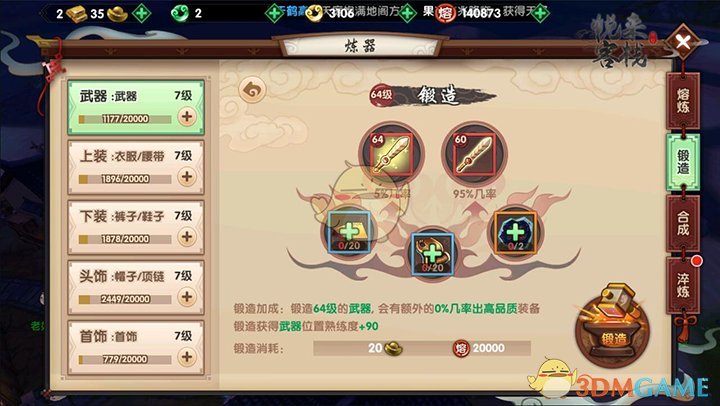Close the 炼器 panel with X
The width and height of the screenshot is (720, 406).
[683, 42]
